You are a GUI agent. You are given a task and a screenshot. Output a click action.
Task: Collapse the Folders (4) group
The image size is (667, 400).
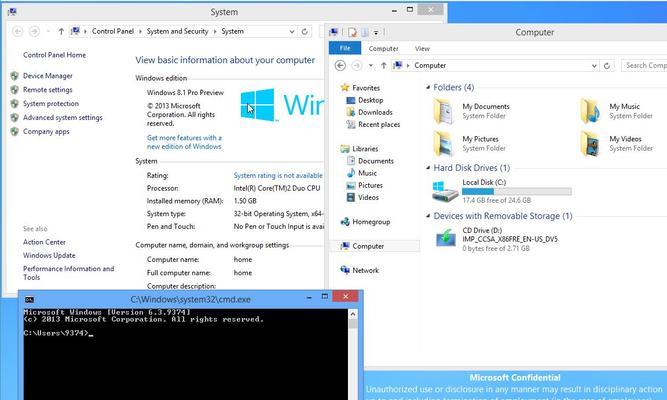428,87
